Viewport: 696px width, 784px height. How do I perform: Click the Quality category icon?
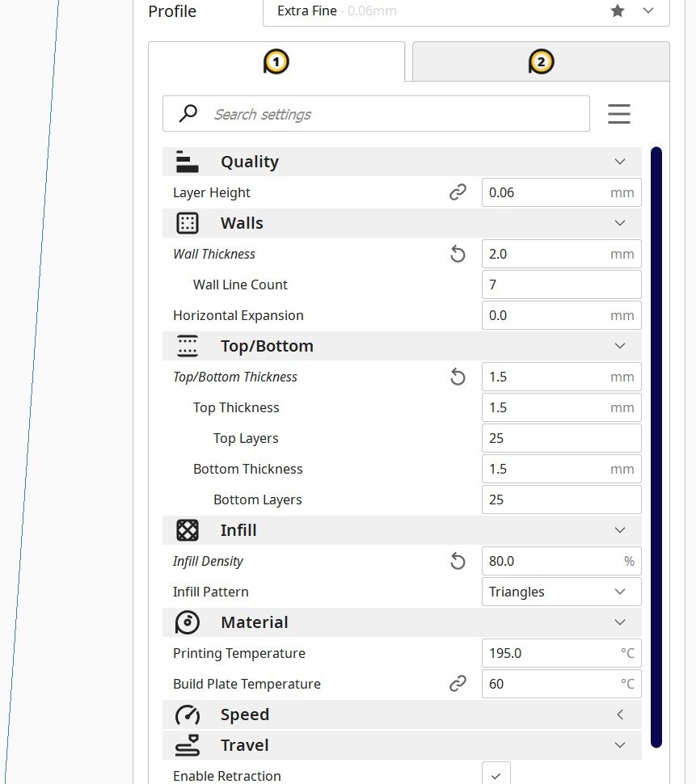[187, 162]
